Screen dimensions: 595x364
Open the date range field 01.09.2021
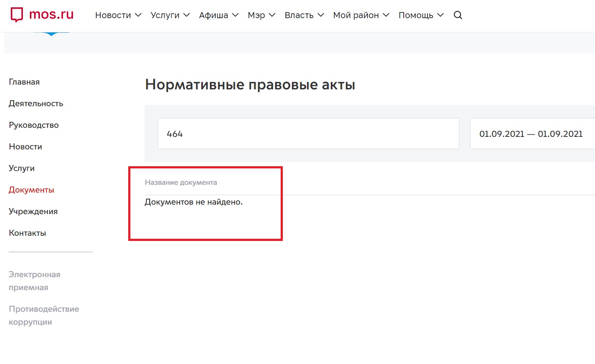tap(531, 134)
